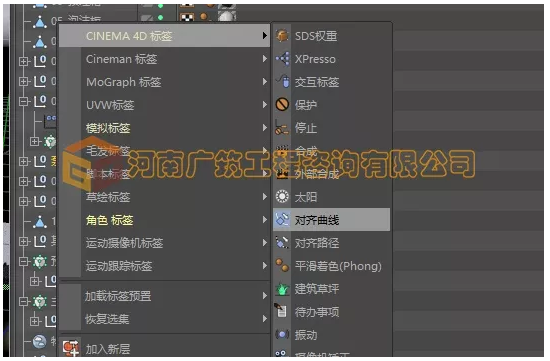The image size is (550, 361).
Task: Select the 保护 protection tag icon
Action: [282, 105]
